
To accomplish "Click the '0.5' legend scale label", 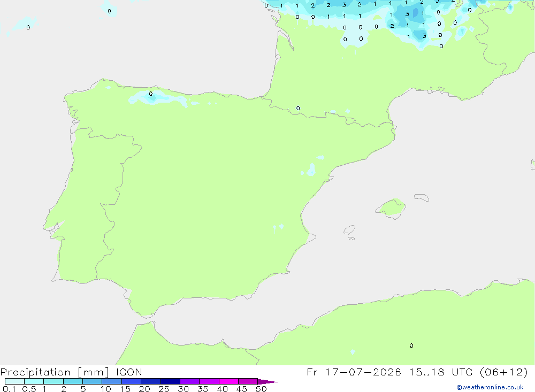I will [x=29, y=389].
